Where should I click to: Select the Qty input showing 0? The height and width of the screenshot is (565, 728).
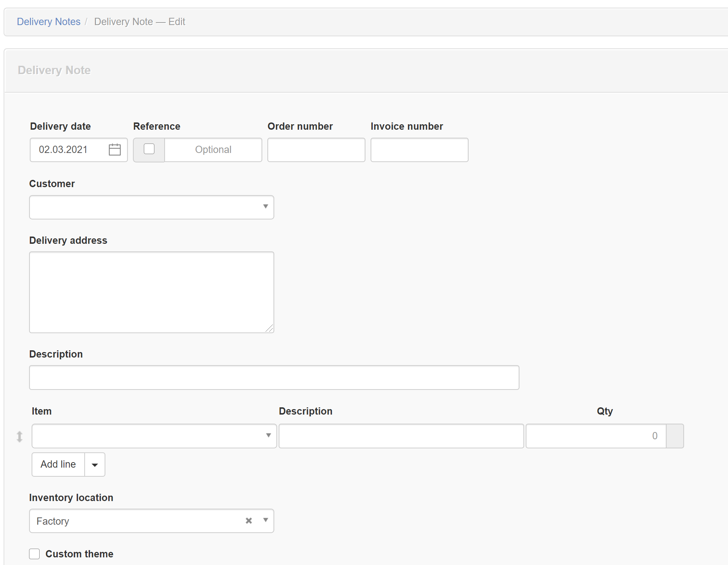pyautogui.click(x=596, y=436)
